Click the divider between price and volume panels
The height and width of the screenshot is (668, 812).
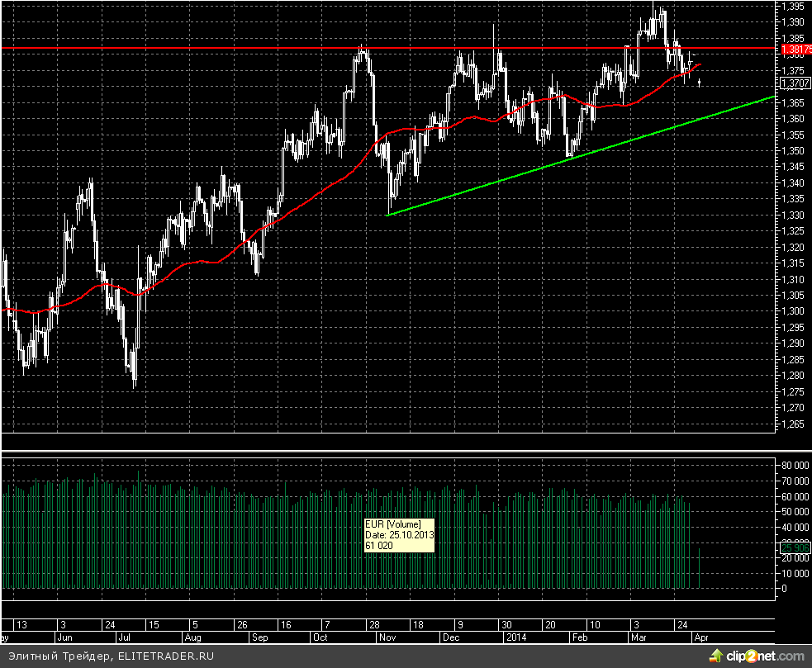pyautogui.click(x=388, y=451)
